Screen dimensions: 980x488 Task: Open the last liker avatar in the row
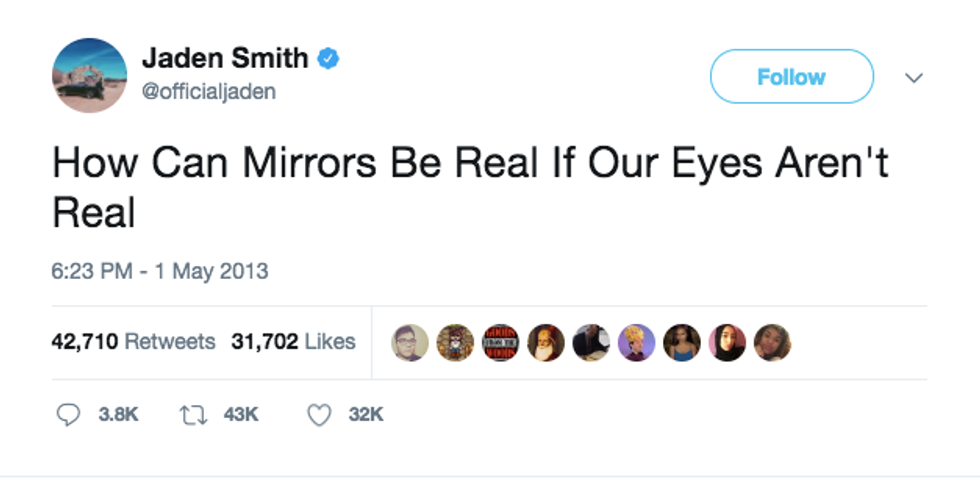click(x=772, y=342)
